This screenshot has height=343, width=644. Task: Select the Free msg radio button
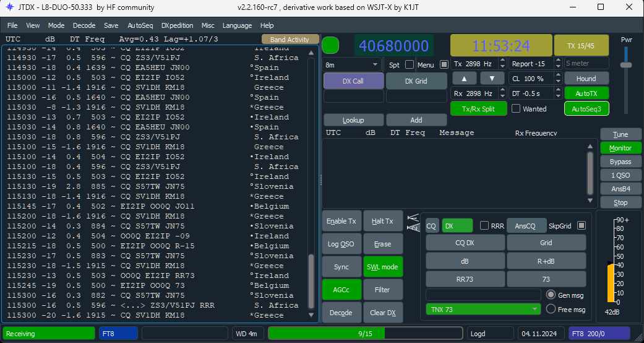[x=551, y=309]
